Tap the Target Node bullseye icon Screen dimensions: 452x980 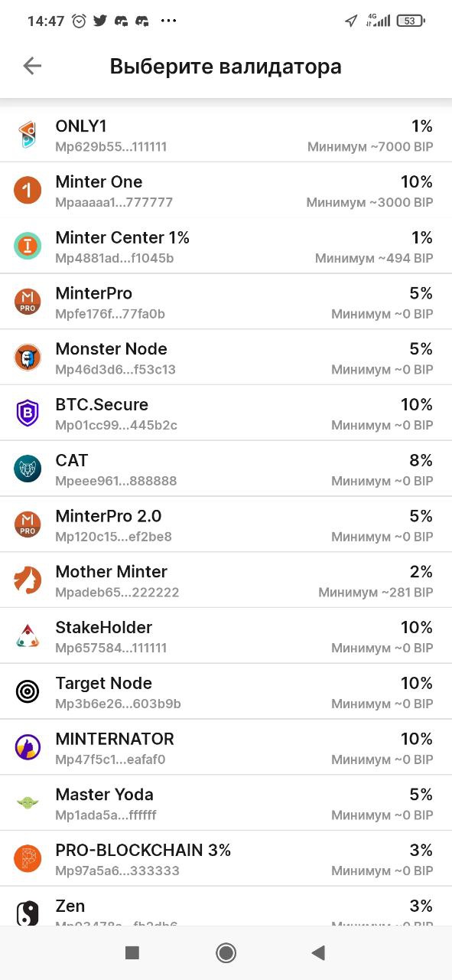click(x=28, y=691)
